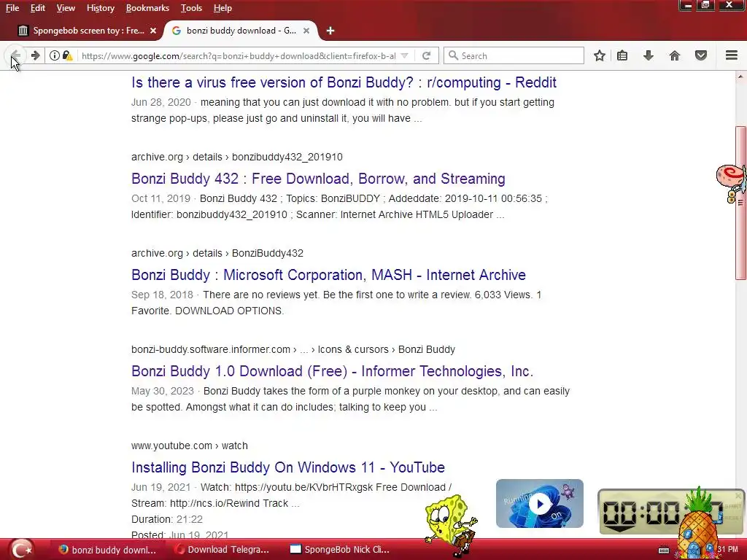Go forward with the forward arrow
The width and height of the screenshot is (747, 560).
(35, 55)
